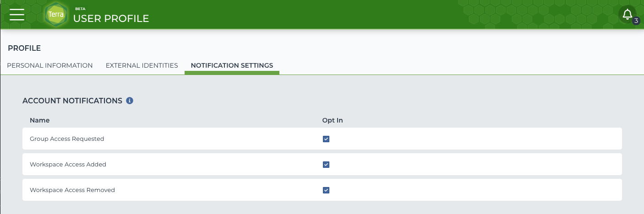The width and height of the screenshot is (644, 214).
Task: Click the Terra hexagon logo
Action: 56,15
